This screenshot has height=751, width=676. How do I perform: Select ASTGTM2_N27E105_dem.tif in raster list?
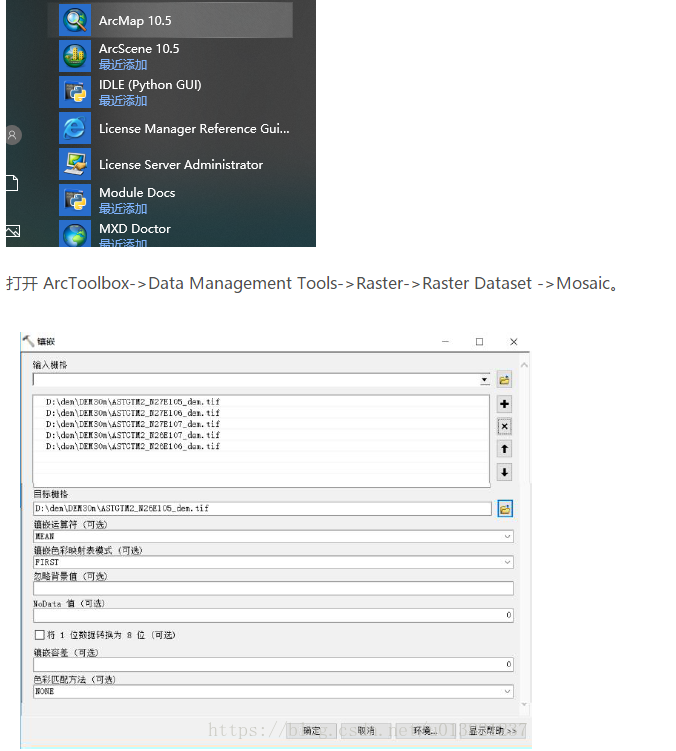coord(133,402)
